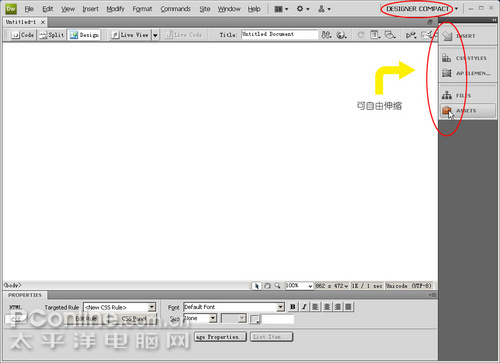
Task: Restore down the document window icon
Action: point(430,22)
